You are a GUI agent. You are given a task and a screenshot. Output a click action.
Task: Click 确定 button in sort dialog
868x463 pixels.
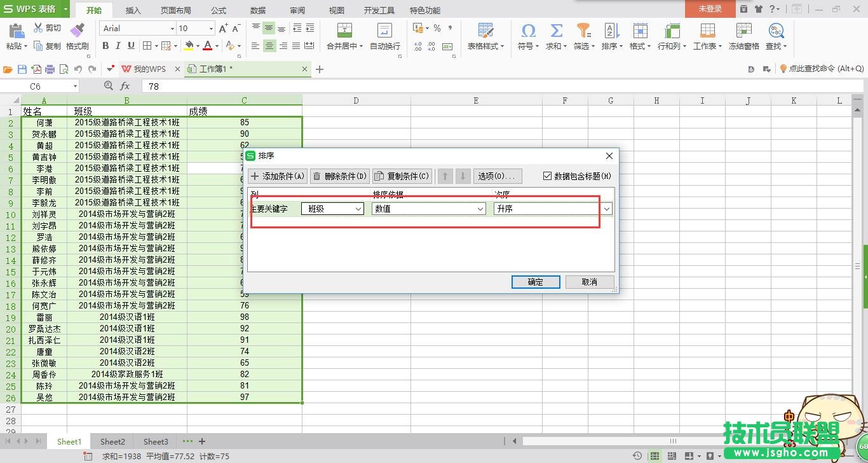pyautogui.click(x=535, y=282)
